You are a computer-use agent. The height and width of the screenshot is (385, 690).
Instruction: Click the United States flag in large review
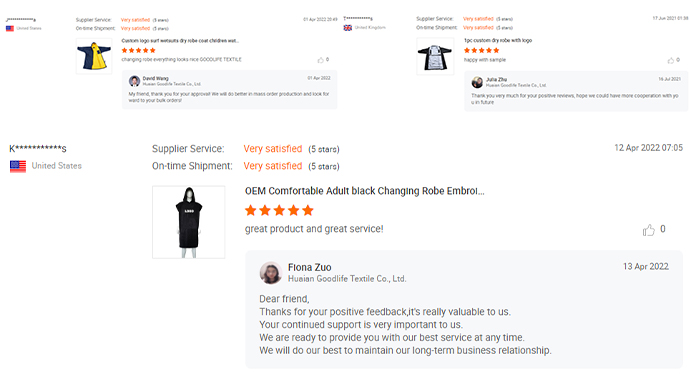18,166
